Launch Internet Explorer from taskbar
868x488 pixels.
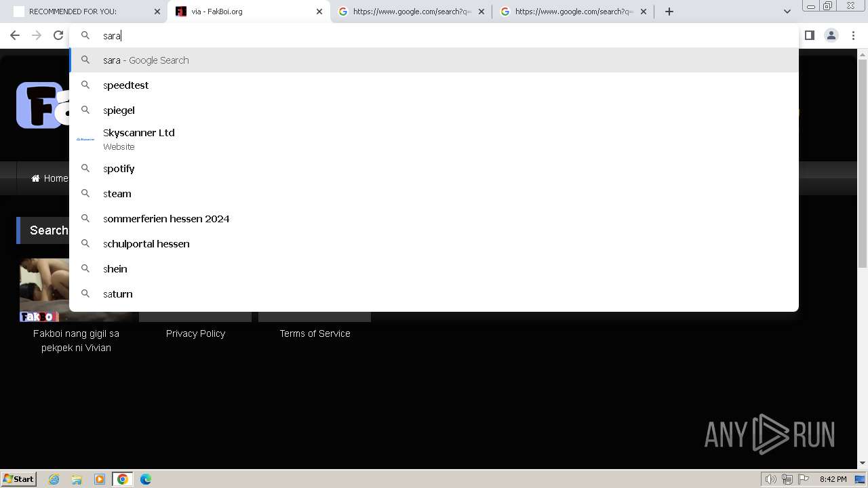pyautogui.click(x=54, y=479)
